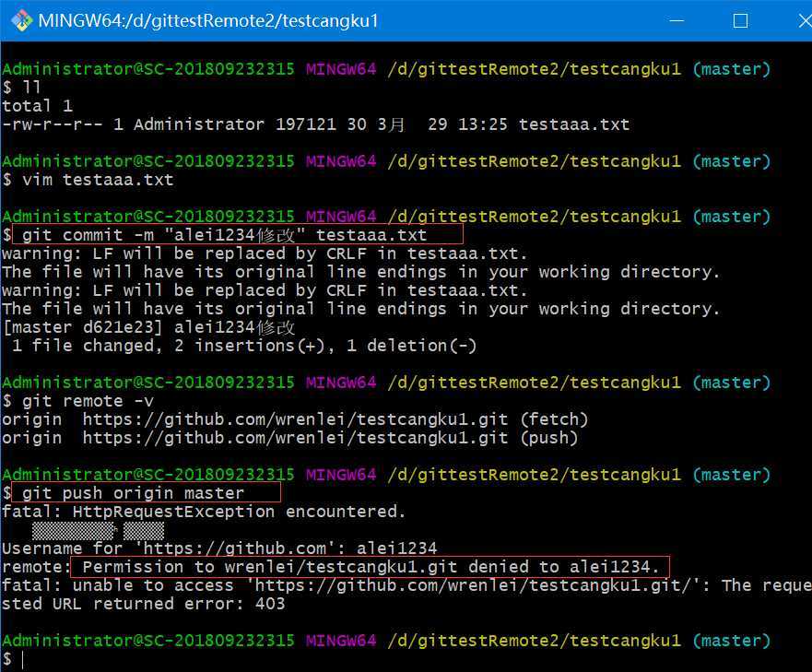The width and height of the screenshot is (812, 672).
Task: Click '1 file changed, 2 insertions(+)' line
Action: coord(244,346)
